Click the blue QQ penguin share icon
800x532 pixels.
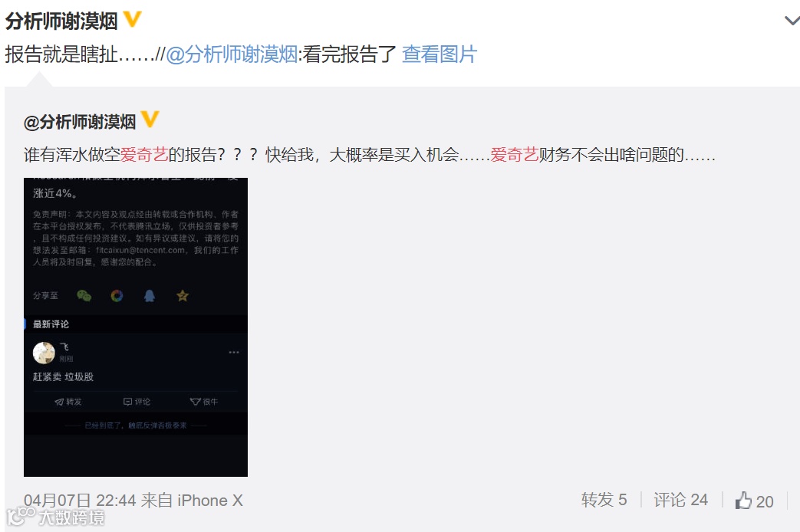point(150,296)
